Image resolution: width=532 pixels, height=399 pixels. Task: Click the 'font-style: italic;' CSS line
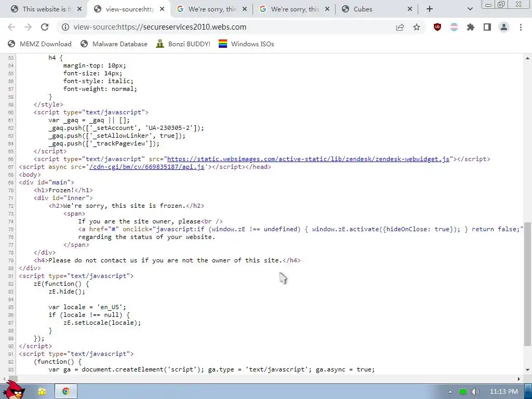[x=98, y=81]
